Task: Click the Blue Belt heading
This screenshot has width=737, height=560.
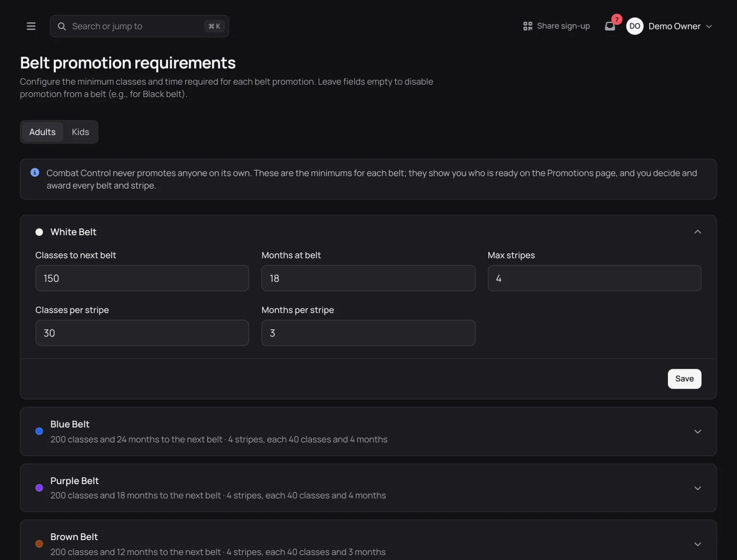Action: pyautogui.click(x=70, y=424)
